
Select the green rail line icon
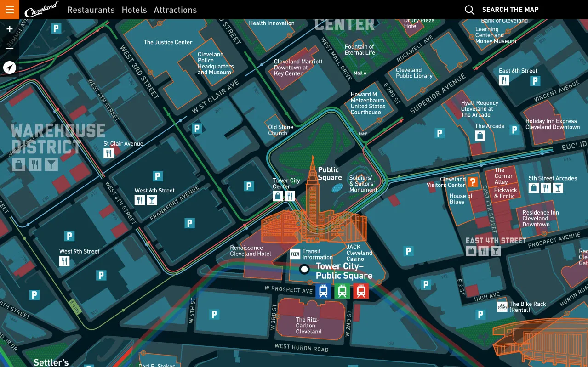tap(342, 291)
